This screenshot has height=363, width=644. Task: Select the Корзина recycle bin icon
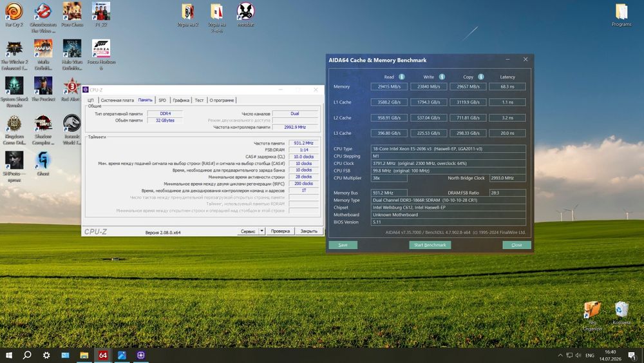pyautogui.click(x=621, y=313)
